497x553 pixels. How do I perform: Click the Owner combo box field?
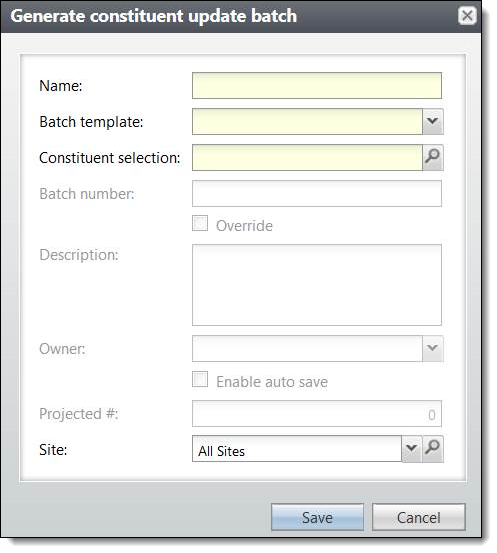point(307,348)
